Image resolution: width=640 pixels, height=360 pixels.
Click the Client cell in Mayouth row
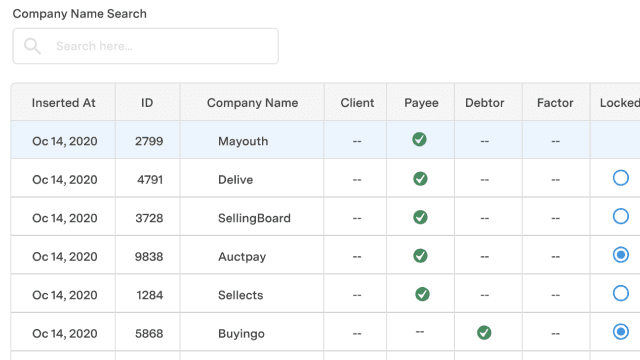[x=357, y=141]
